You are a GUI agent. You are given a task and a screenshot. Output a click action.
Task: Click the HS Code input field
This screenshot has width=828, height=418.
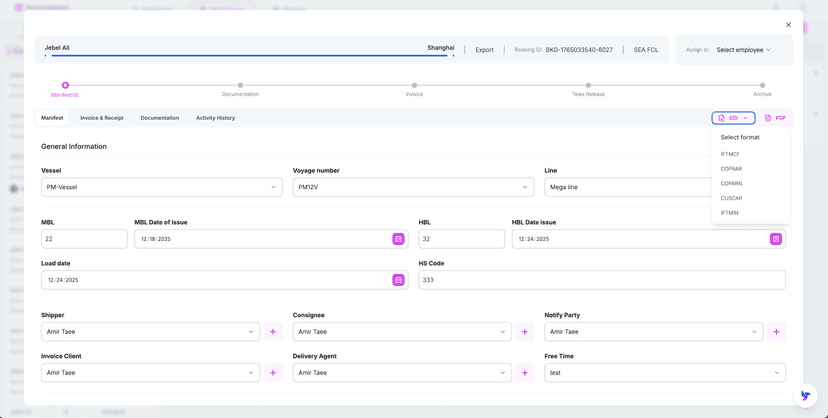(x=602, y=280)
